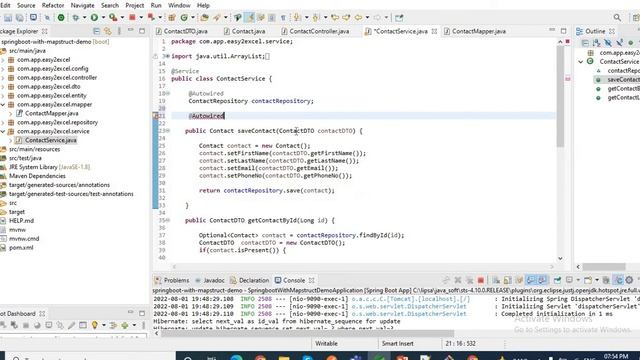Expand the com.app.easy2excel.controller package
640x360 pixels.
(x=2, y=78)
